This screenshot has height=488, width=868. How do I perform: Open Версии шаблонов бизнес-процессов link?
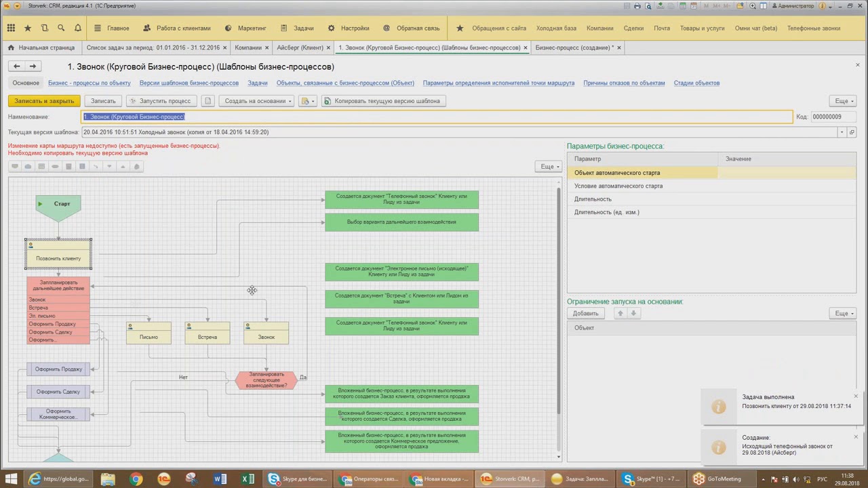point(189,83)
